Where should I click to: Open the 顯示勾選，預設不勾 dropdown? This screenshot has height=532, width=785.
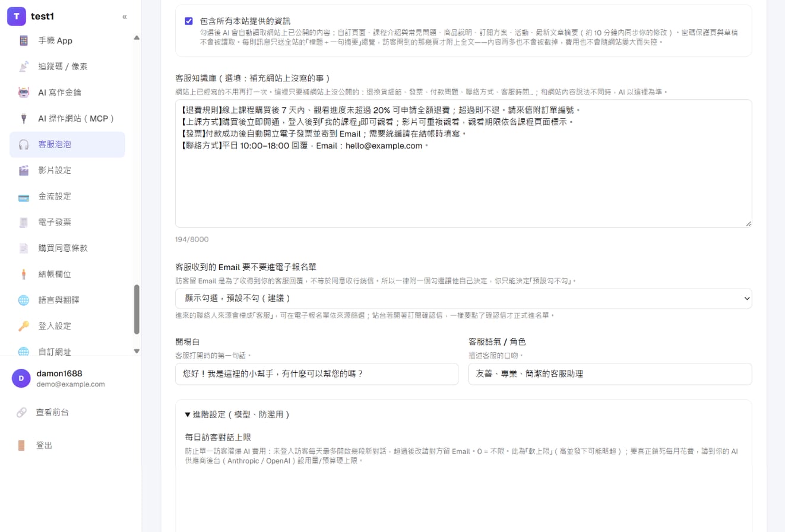pos(463,298)
